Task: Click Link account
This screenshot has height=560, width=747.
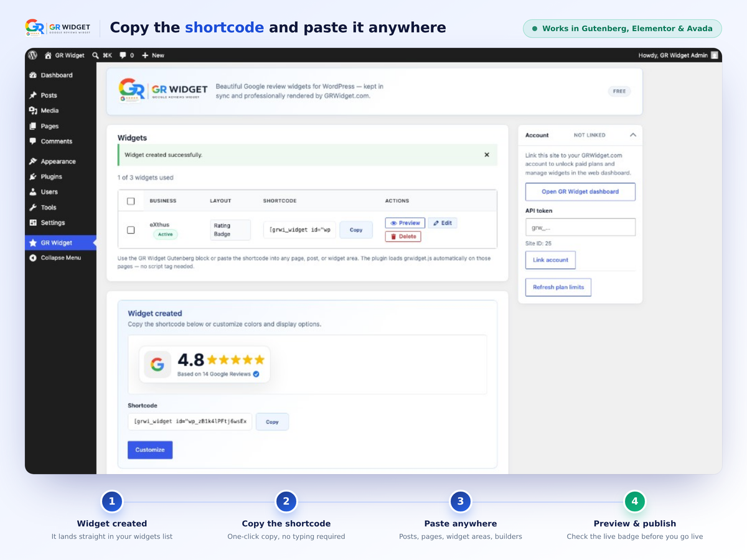Action: click(550, 260)
